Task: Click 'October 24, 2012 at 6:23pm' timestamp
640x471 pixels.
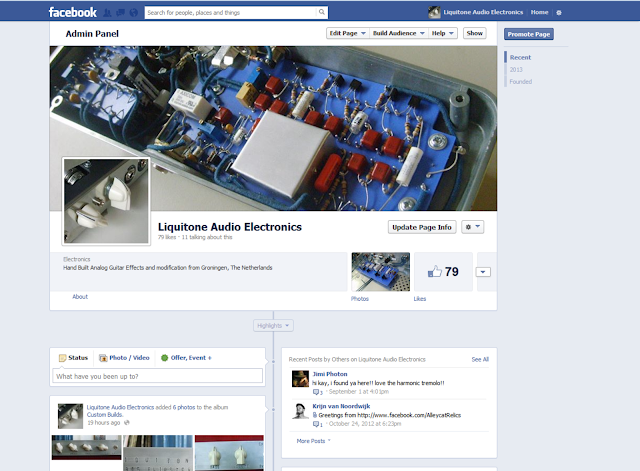Action: (x=365, y=424)
